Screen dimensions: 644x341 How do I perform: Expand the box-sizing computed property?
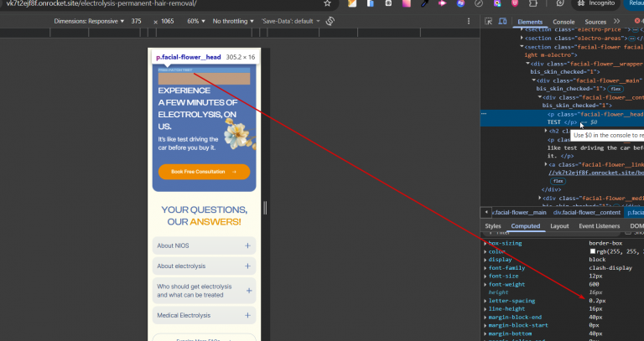(485, 243)
